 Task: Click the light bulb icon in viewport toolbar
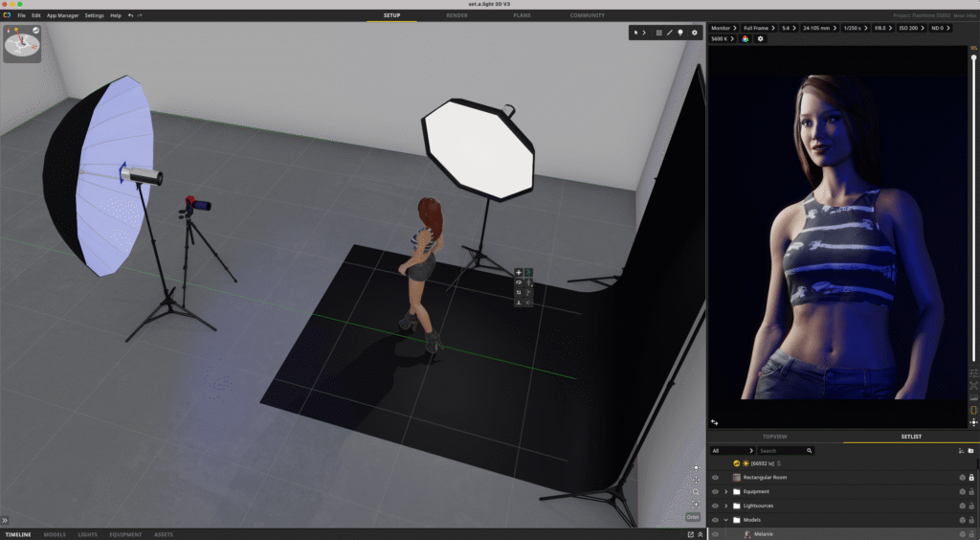point(680,33)
